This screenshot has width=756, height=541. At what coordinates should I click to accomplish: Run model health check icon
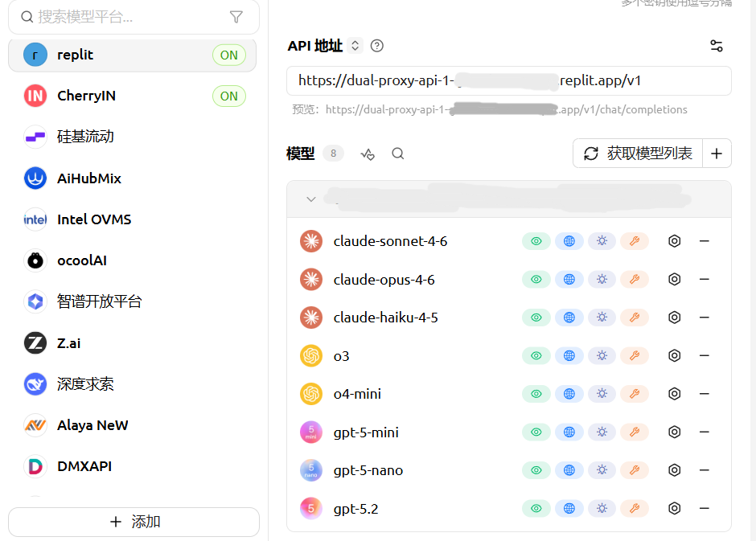pos(368,154)
